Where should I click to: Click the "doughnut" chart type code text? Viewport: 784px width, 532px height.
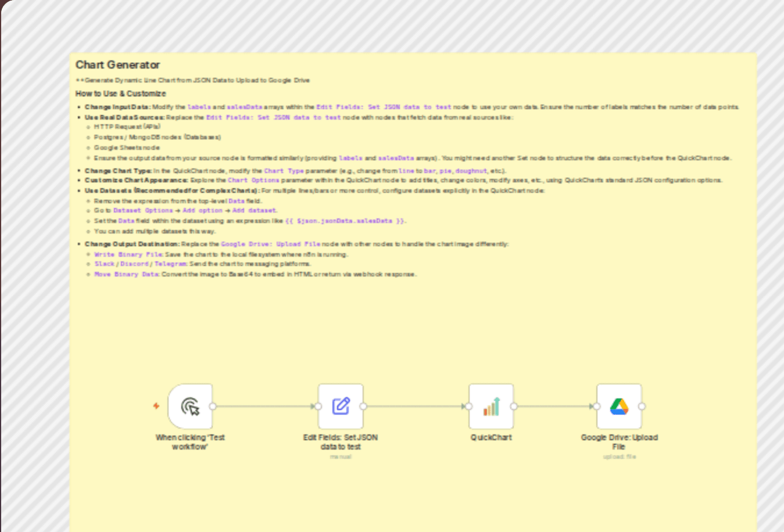[471, 171]
